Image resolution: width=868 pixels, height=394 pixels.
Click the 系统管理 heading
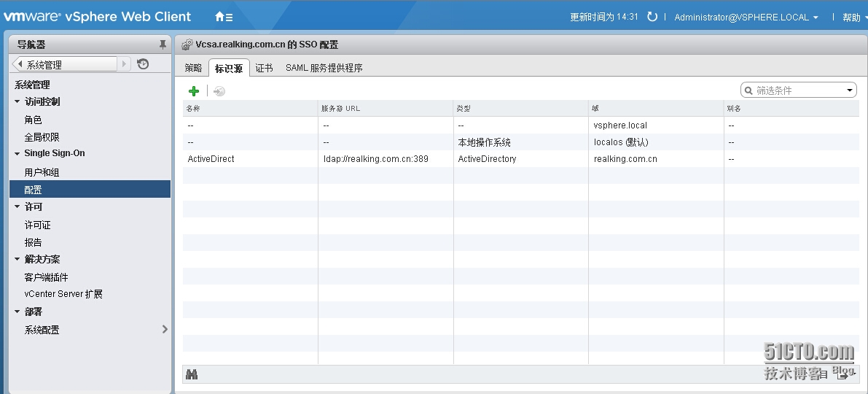click(32, 85)
